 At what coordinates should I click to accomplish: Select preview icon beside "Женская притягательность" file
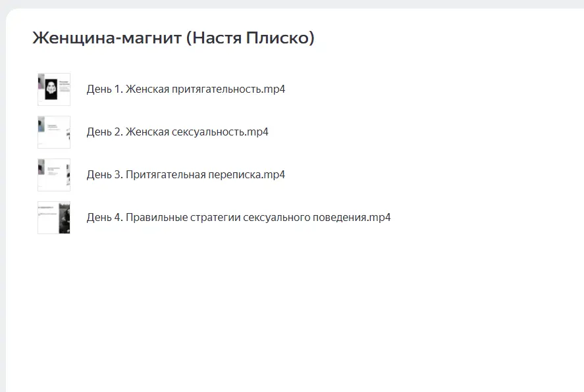(54, 89)
